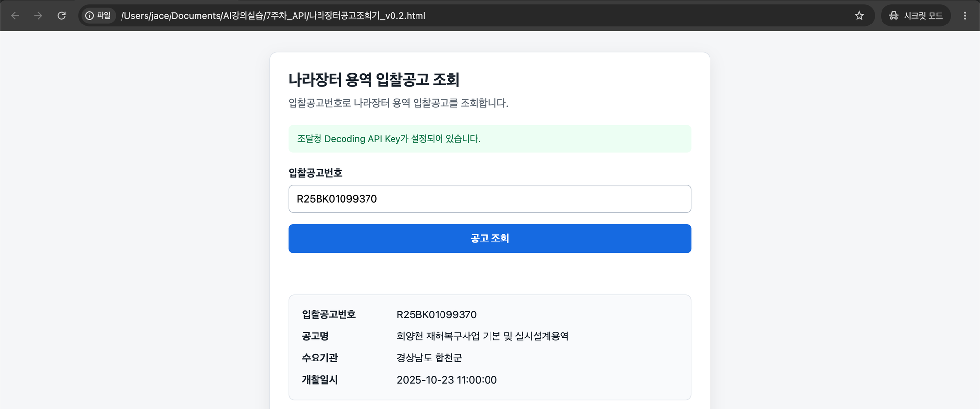Click the green notice about Decoding API Key

coord(490,139)
